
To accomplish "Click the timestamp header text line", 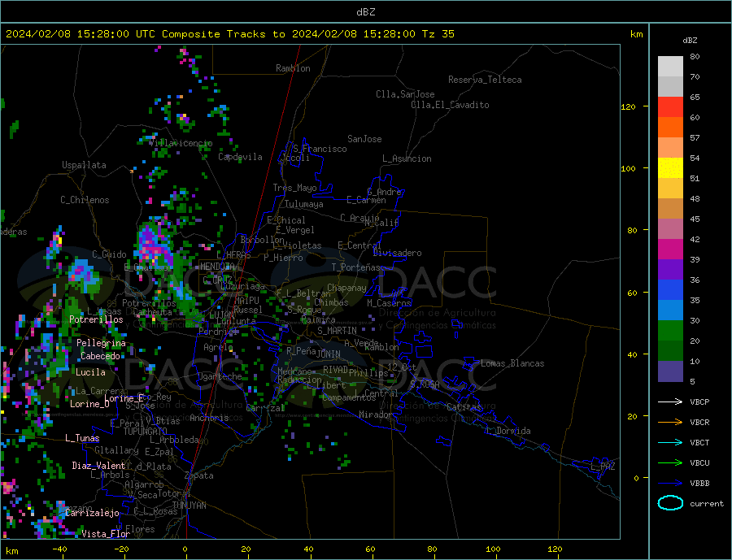I will point(229,34).
